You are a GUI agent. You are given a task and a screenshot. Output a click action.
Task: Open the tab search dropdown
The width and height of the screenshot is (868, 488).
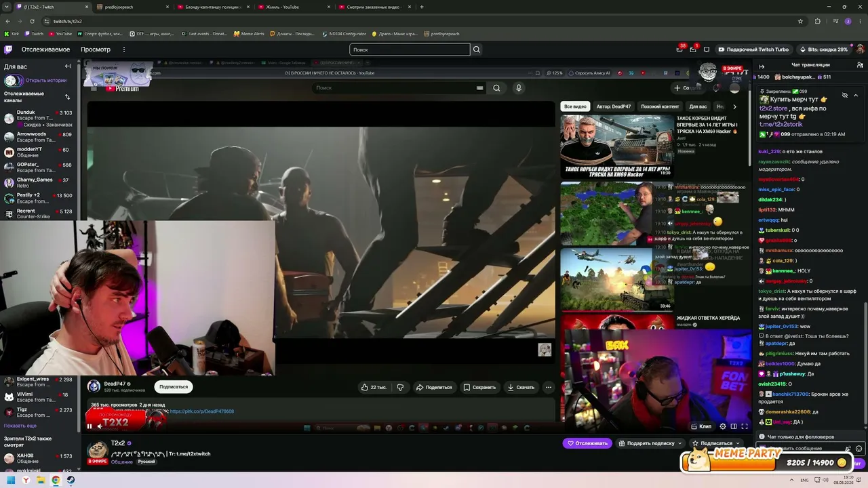coord(8,7)
